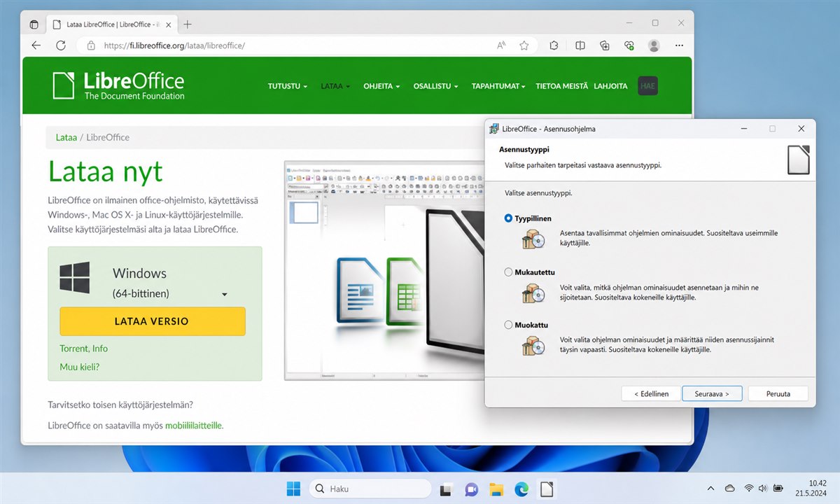Screen dimensions: 840x504
Task: Click the yellow LATAA VERSIO button
Action: coord(152,321)
